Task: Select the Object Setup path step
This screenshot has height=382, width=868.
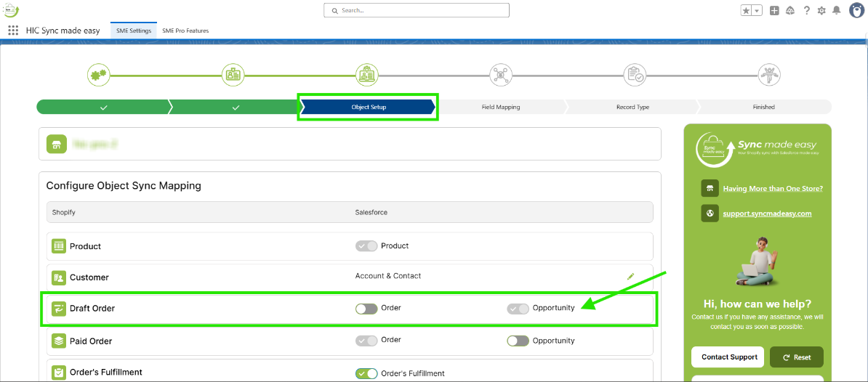Action: [x=369, y=107]
